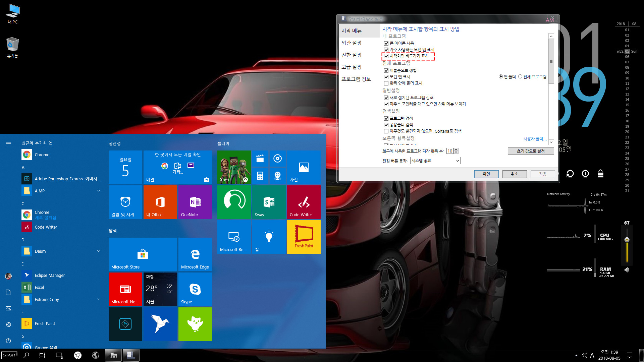The width and height of the screenshot is (644, 362).
Task: Open the Mail tile
Action: click(177, 167)
